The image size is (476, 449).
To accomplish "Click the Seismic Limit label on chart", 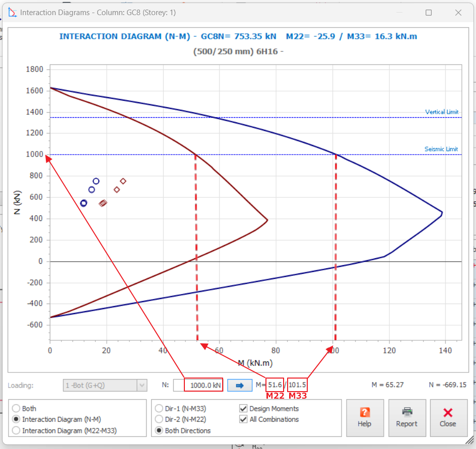I will (x=441, y=149).
